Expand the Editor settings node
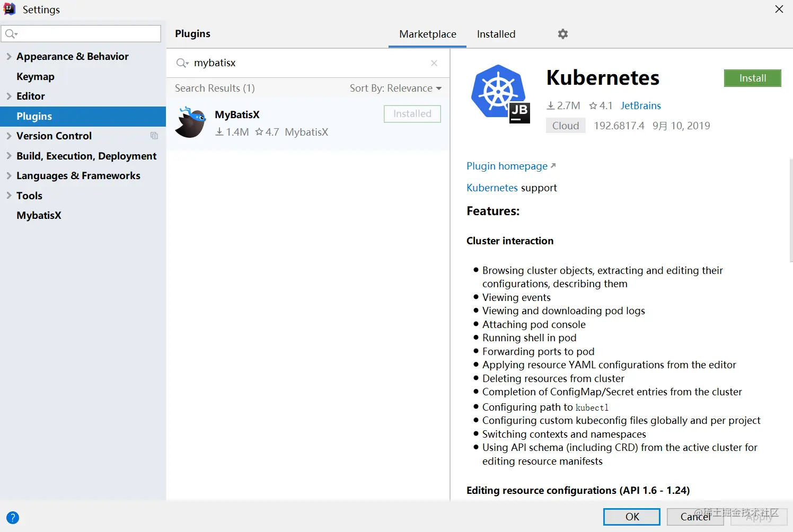This screenshot has height=532, width=793. 8,96
